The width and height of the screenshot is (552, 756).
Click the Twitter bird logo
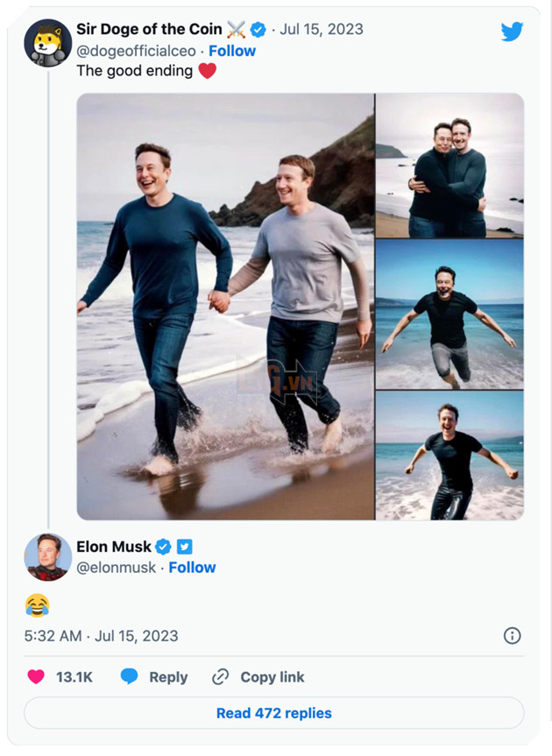click(x=512, y=32)
